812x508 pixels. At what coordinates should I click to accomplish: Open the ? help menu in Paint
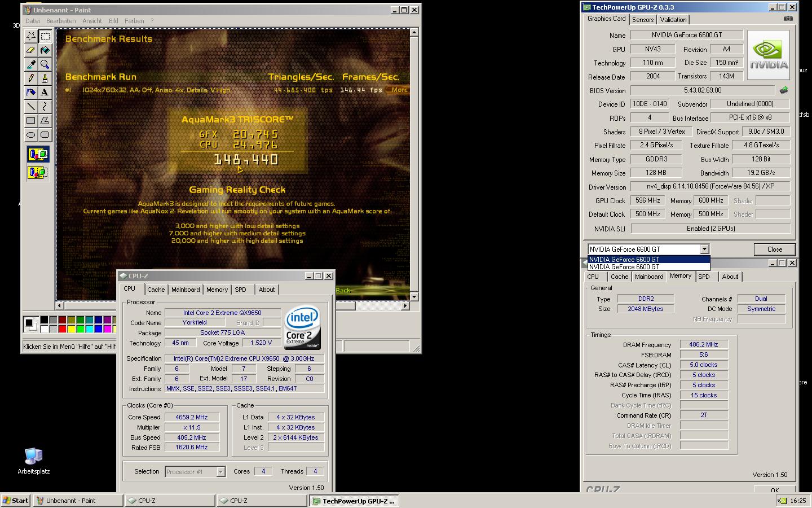(152, 21)
